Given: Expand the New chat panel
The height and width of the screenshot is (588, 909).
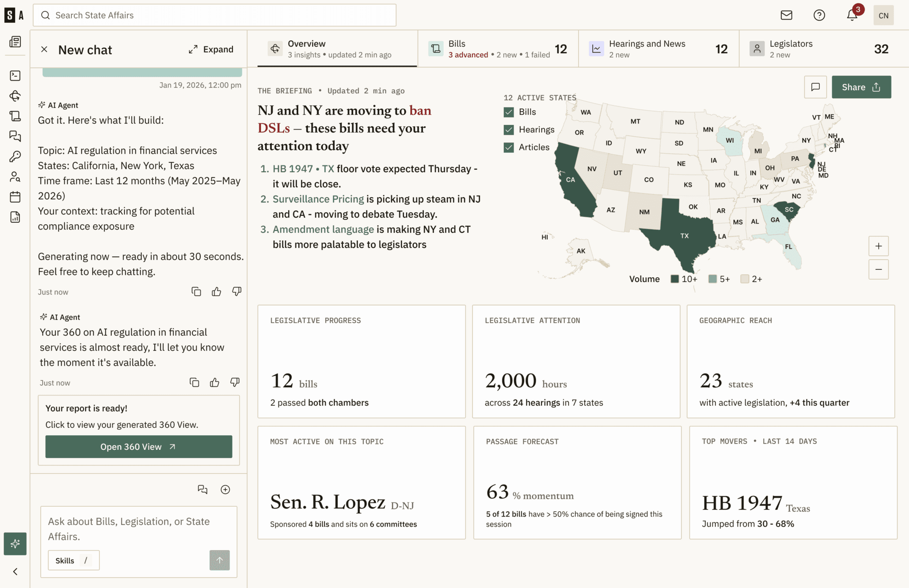Looking at the screenshot, I should (x=211, y=49).
